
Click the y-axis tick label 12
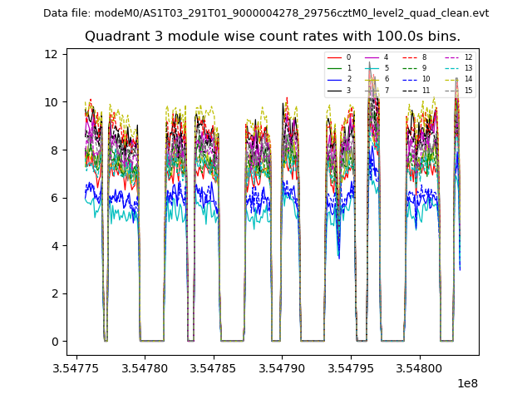click(x=51, y=54)
